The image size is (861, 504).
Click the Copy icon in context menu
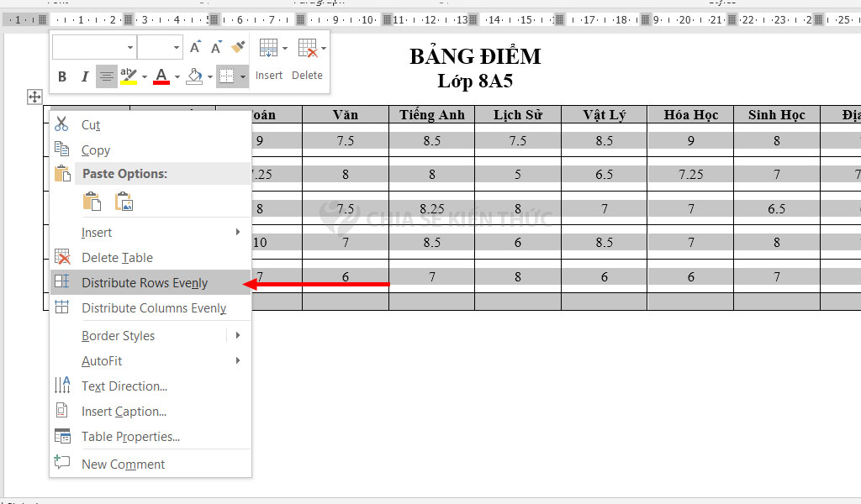[x=63, y=150]
